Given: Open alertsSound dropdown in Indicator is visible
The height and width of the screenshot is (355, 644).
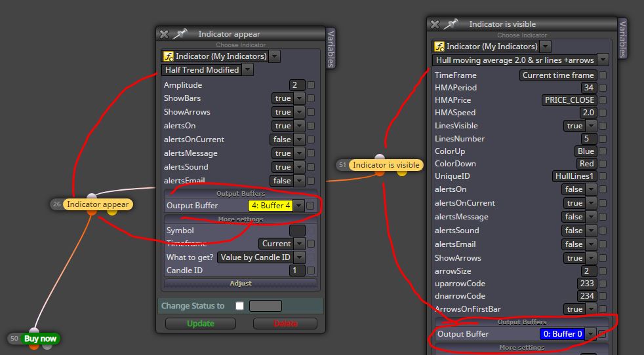Looking at the screenshot, I should point(591,231).
